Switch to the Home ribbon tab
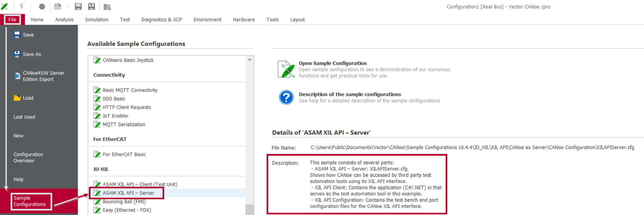 pos(37,20)
